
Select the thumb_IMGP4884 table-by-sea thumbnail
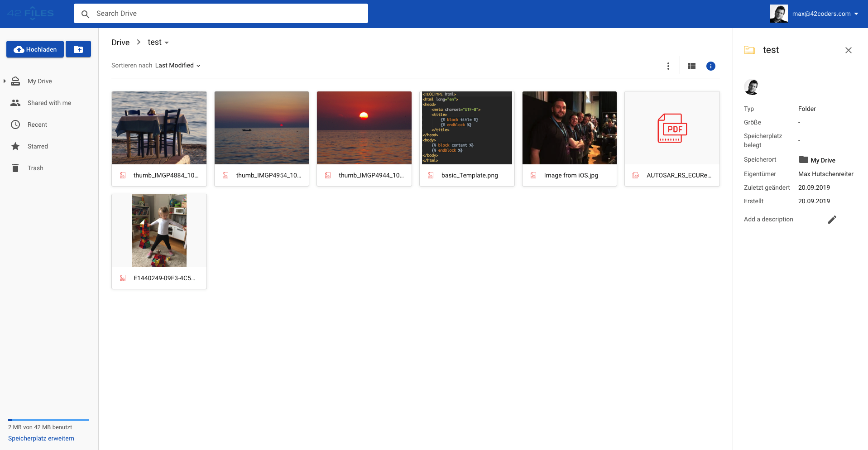coord(159,128)
